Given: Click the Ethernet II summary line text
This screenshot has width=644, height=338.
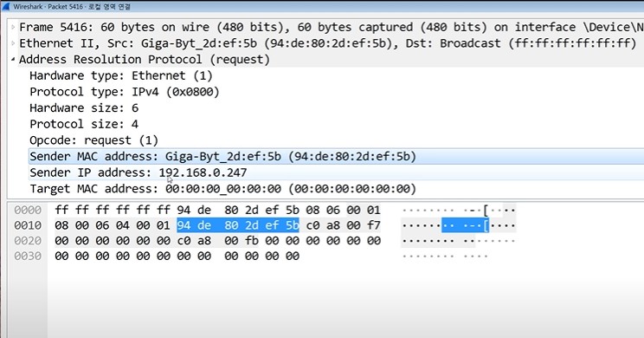Looking at the screenshot, I should pos(328,43).
